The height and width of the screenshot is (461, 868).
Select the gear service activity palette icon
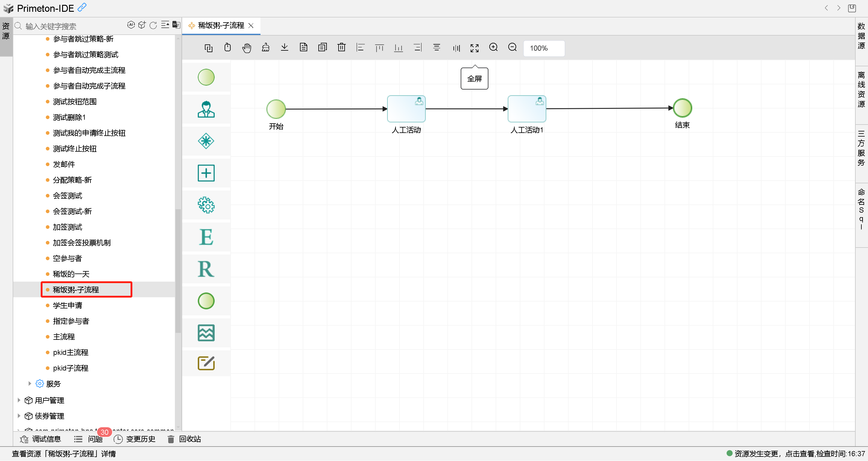coord(206,205)
